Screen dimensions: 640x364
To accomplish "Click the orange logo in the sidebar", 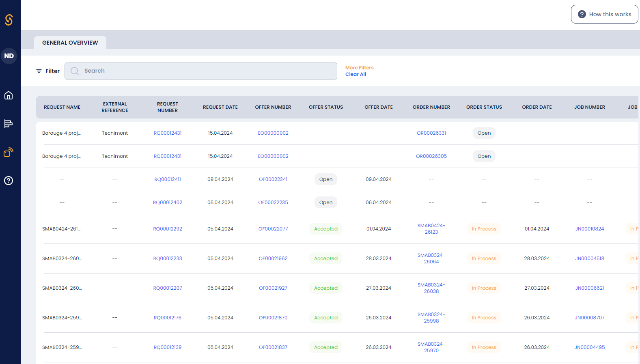I will tap(9, 20).
